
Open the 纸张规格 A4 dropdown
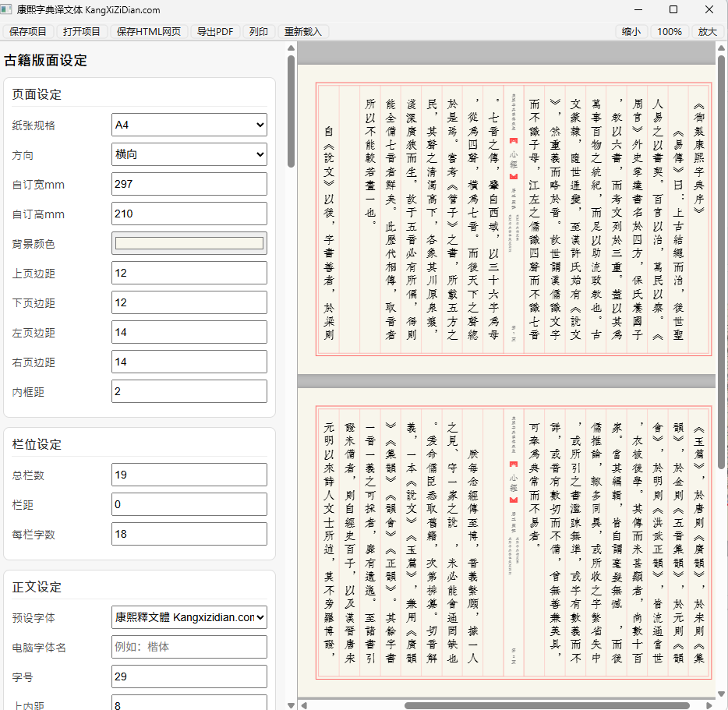click(x=189, y=125)
